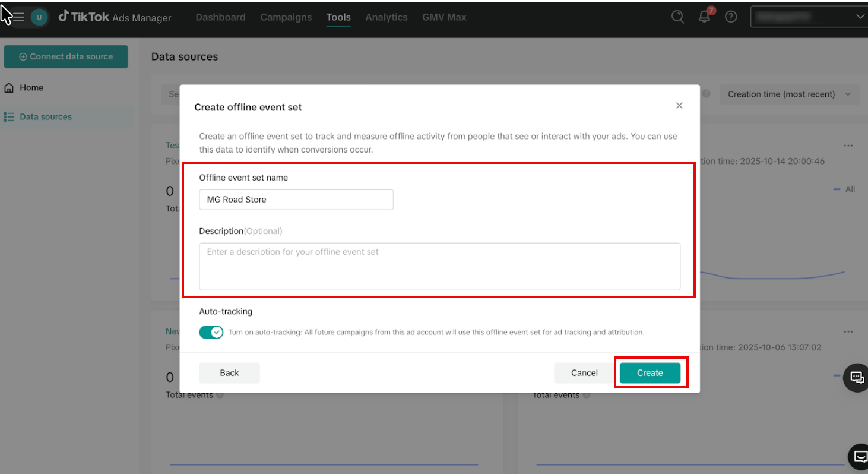Open the help question mark icon
The width and height of the screenshot is (868, 474).
731,17
